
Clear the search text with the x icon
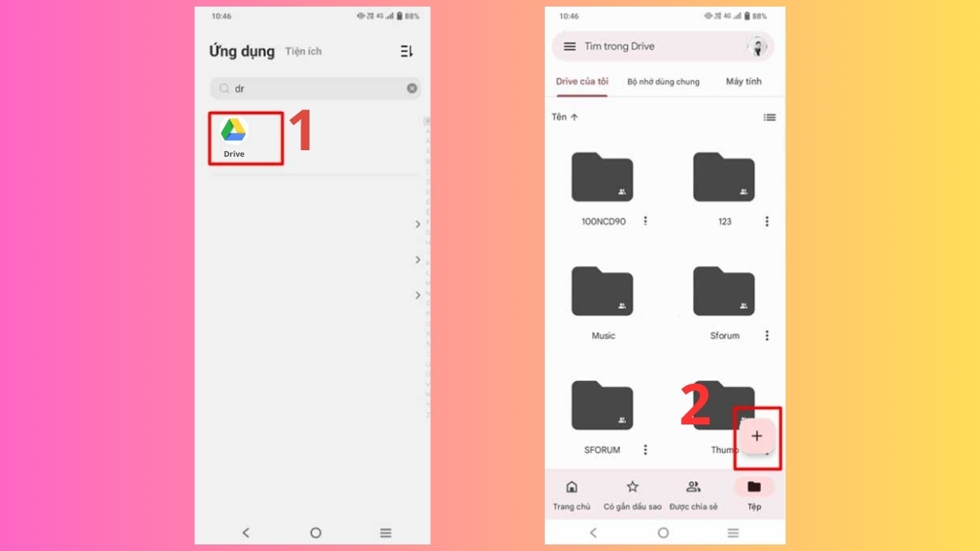click(x=412, y=88)
